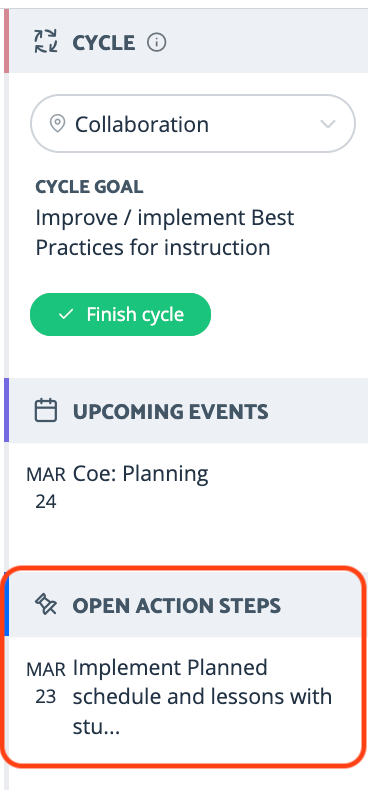The image size is (368, 790).
Task: Click the Cycle Goal label
Action: pos(89,187)
